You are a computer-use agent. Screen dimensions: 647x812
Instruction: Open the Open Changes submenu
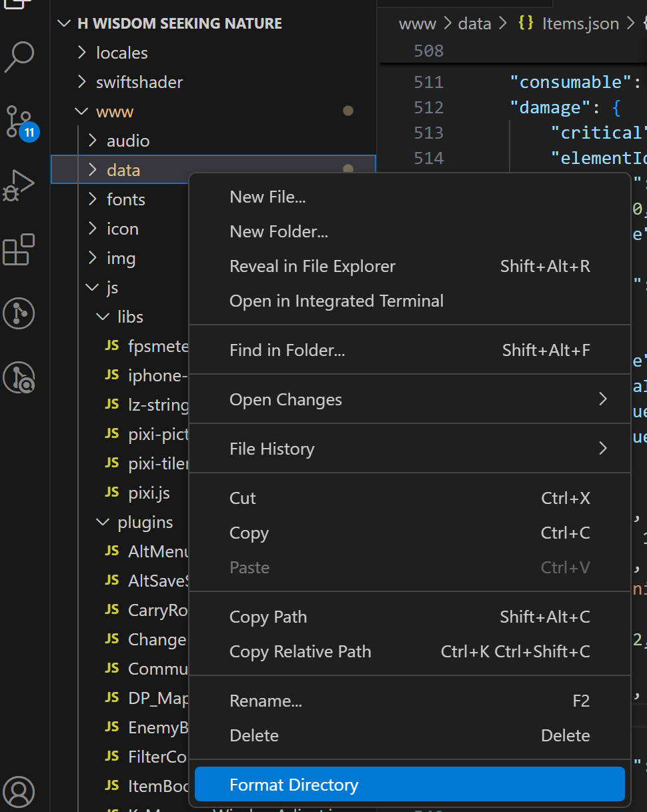410,399
